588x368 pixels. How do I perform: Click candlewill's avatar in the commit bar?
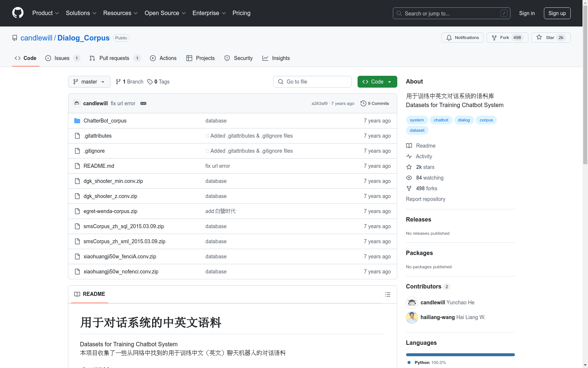point(77,103)
